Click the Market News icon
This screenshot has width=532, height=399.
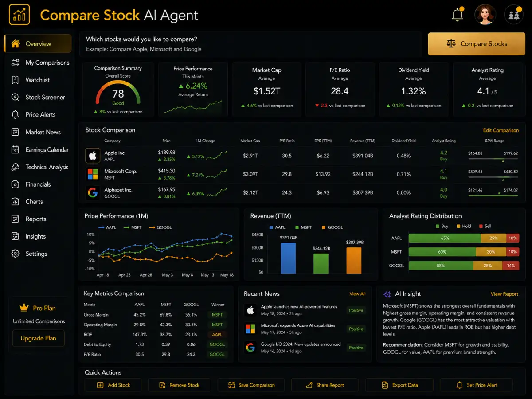tap(16, 132)
